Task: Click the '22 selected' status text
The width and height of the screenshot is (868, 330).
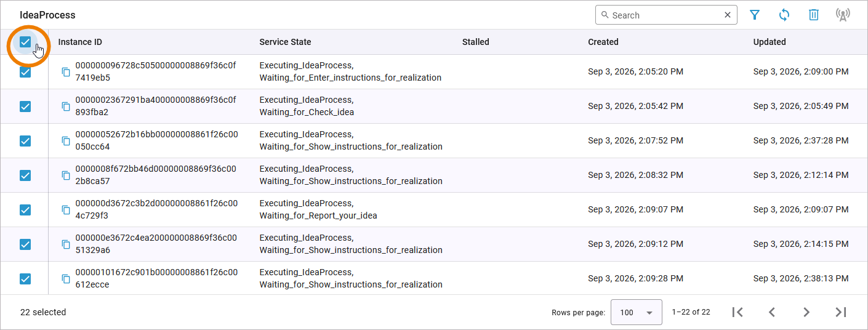Action: pyautogui.click(x=43, y=312)
